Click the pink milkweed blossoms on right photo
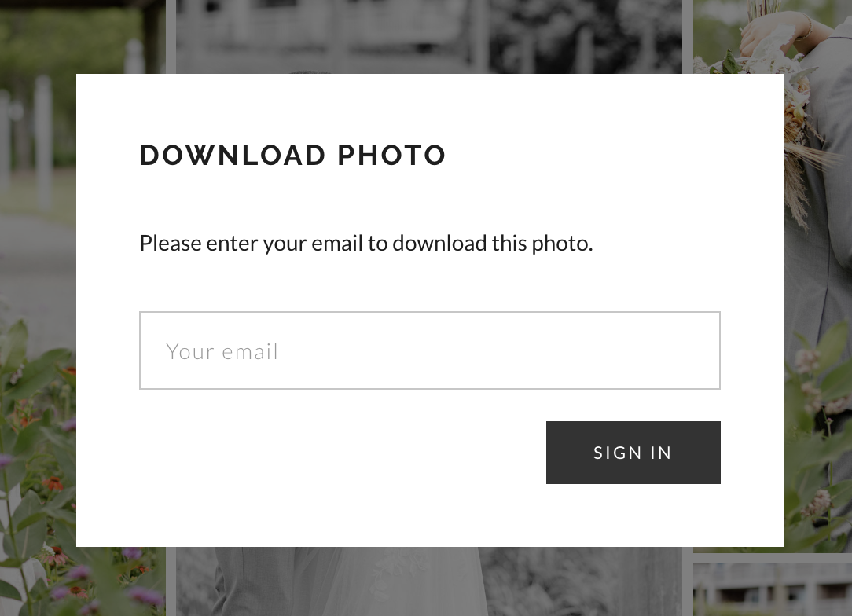 tap(815, 380)
